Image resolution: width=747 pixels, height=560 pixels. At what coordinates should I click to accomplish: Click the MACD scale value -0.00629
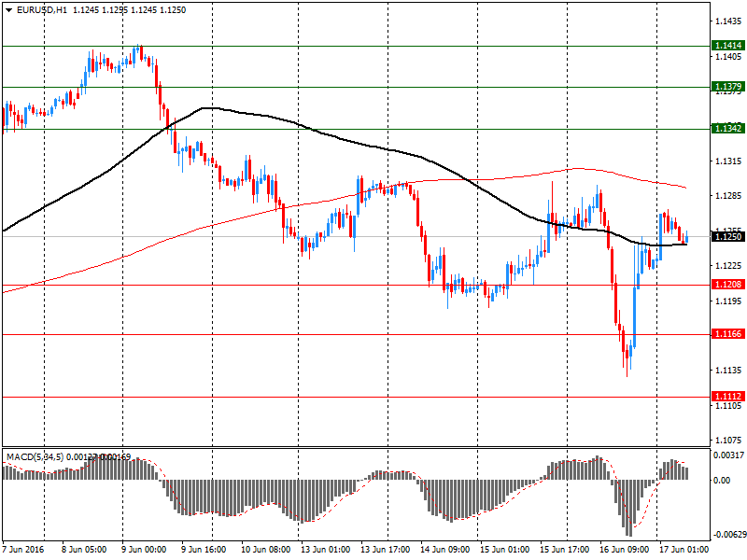coord(729,534)
